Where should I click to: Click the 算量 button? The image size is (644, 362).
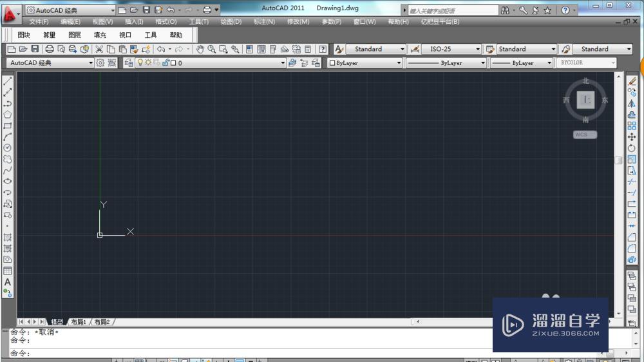tap(50, 35)
